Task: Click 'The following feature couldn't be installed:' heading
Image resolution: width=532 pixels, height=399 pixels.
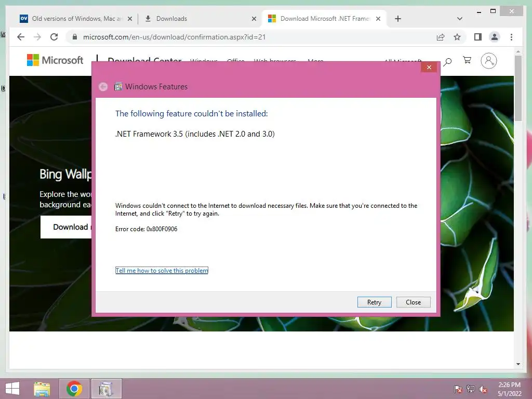Action: [191, 113]
